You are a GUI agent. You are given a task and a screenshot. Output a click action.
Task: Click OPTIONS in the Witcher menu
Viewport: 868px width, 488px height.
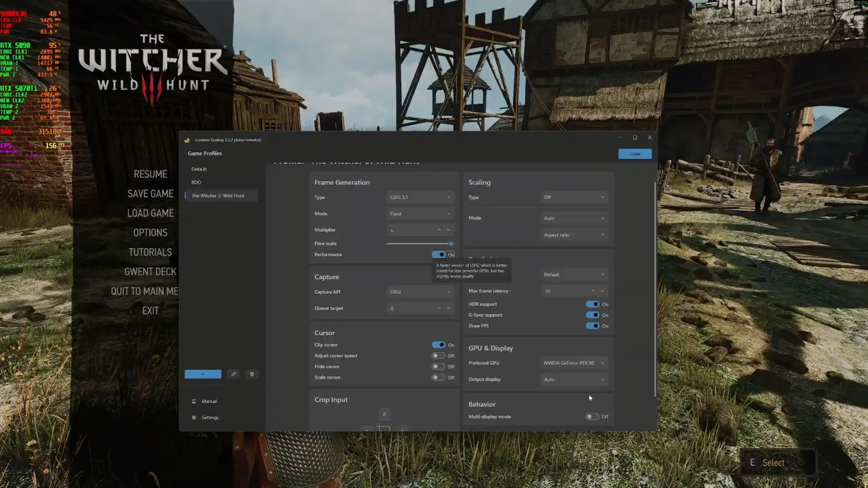tap(151, 233)
